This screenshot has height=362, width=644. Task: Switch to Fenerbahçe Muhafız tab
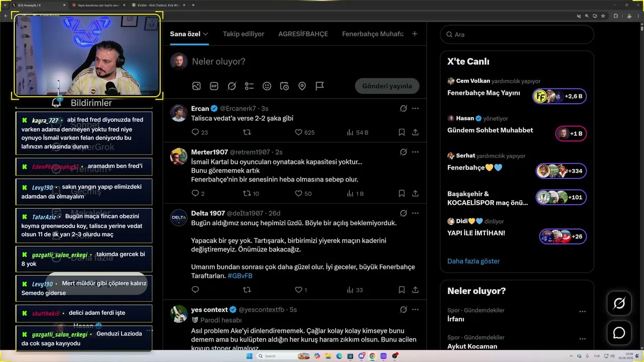[x=373, y=34]
